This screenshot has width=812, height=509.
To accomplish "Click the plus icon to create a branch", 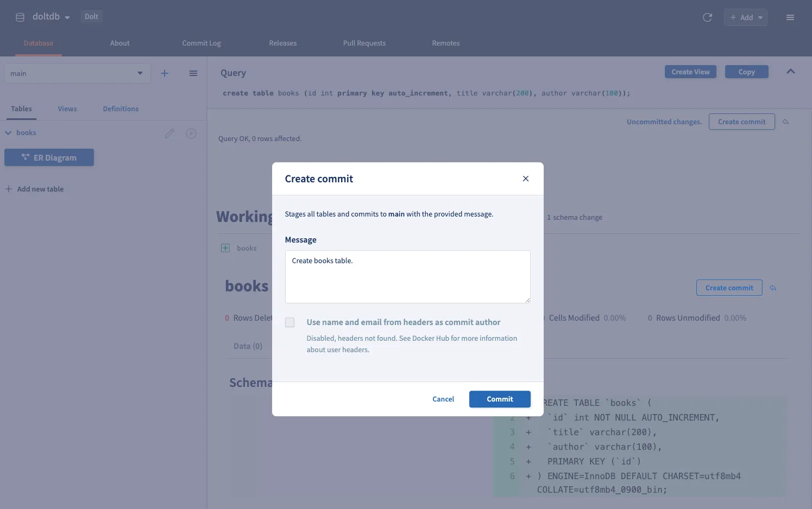I will tap(165, 73).
